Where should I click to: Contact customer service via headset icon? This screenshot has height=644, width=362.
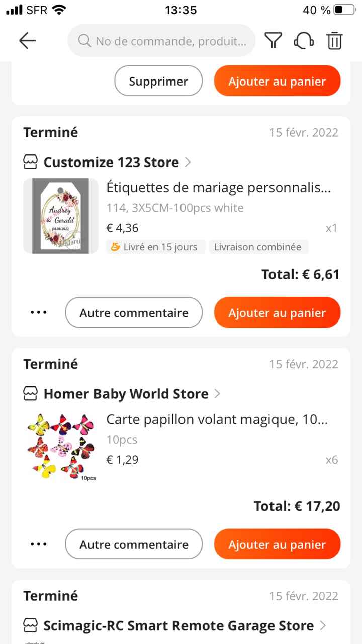pos(304,41)
